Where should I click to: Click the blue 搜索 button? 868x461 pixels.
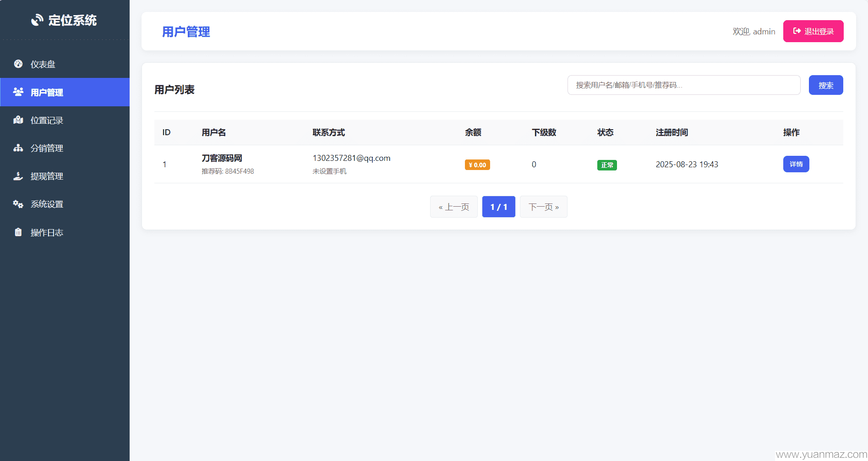[x=825, y=85]
